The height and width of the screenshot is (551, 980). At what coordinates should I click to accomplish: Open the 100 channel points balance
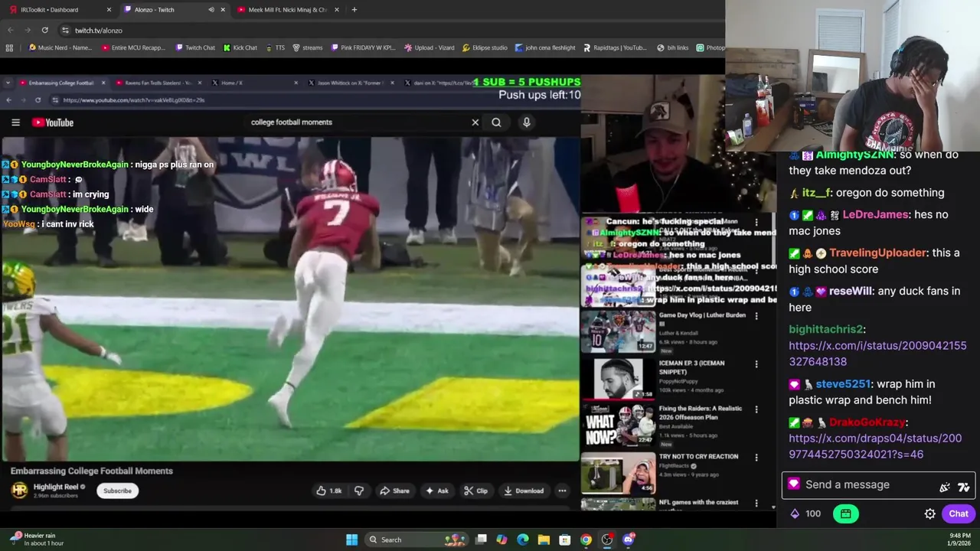pos(805,514)
